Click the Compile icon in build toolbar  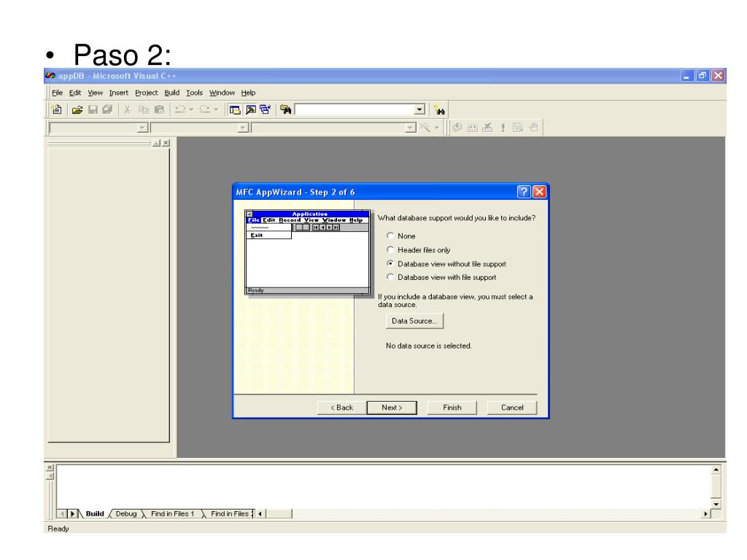pyautogui.click(x=457, y=128)
